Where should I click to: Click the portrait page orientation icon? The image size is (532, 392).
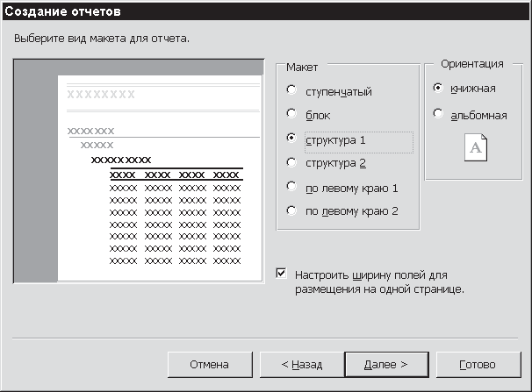click(475, 148)
